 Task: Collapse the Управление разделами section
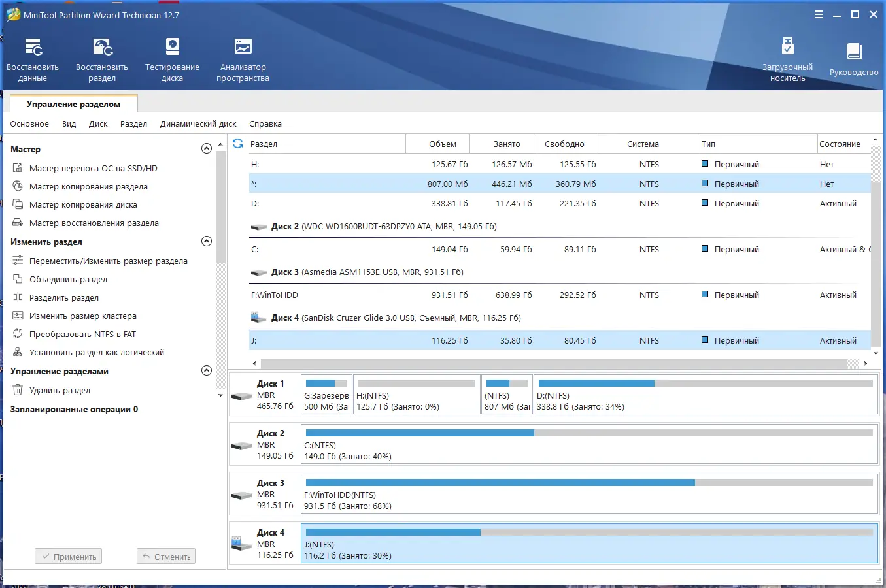click(206, 370)
